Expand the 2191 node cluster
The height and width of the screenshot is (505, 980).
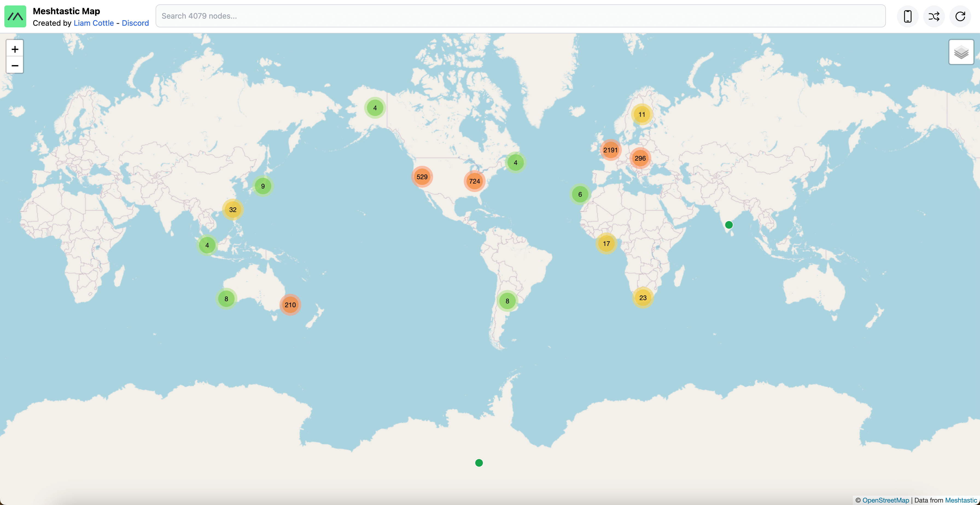click(610, 150)
